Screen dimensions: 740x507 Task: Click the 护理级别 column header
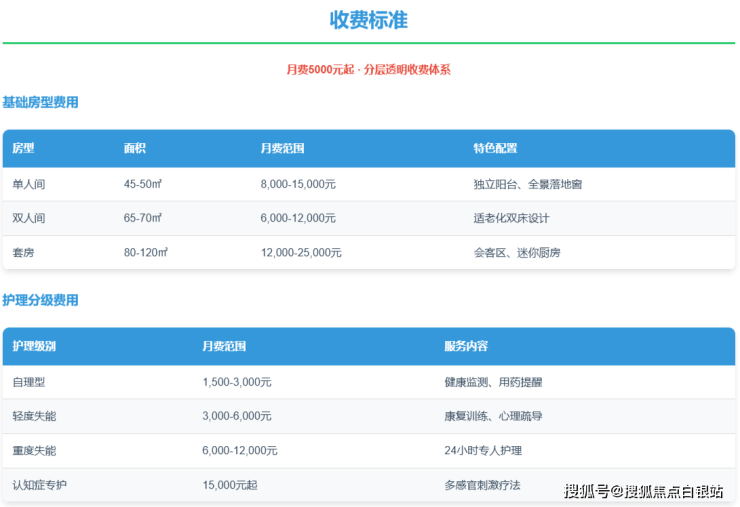[x=34, y=346]
